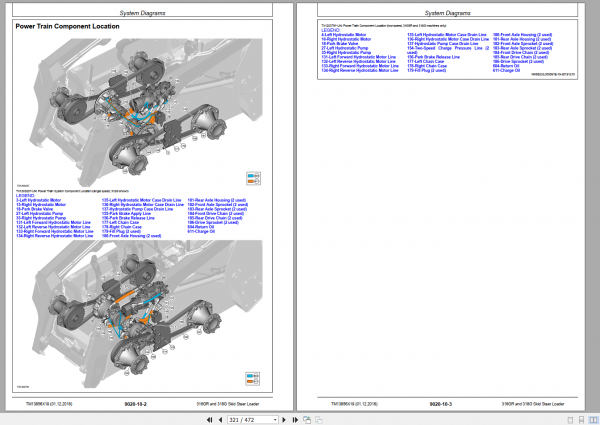The width and height of the screenshot is (600, 425).
Task: Click 134-Right Reverse Hydrostatic Motor Line on page 9020-10-2
Action: coord(55,236)
